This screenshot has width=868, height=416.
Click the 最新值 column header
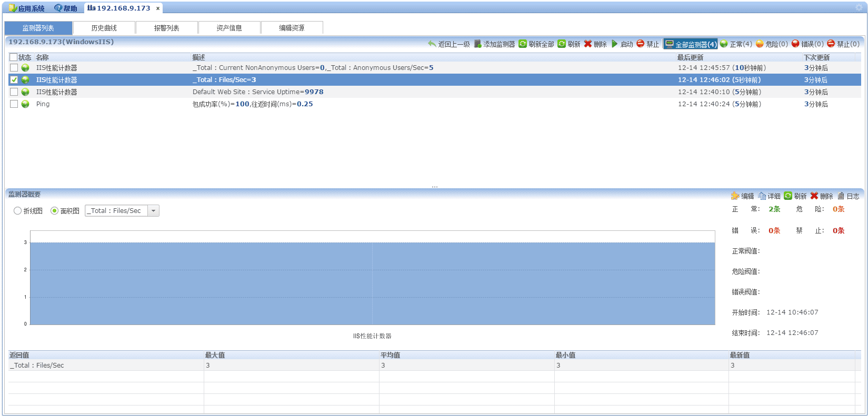pos(740,355)
